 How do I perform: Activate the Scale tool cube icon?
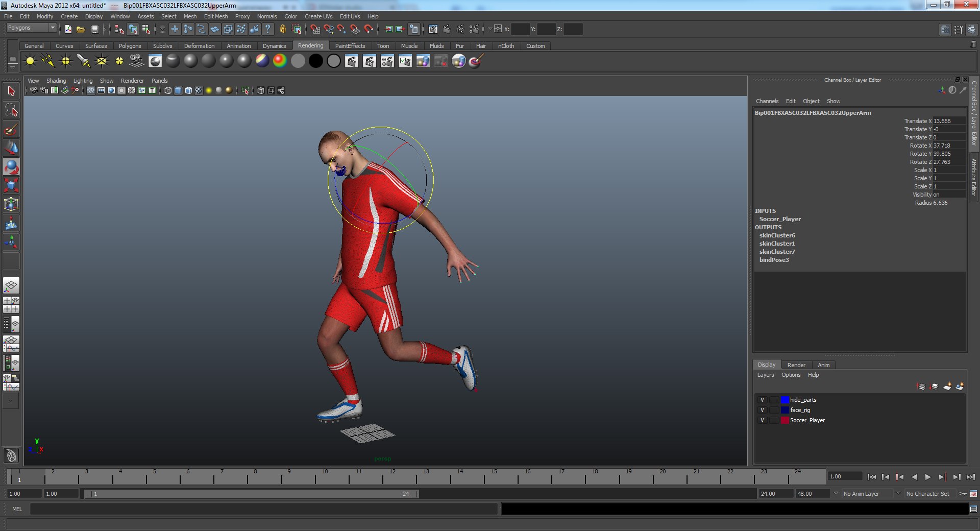[x=11, y=185]
